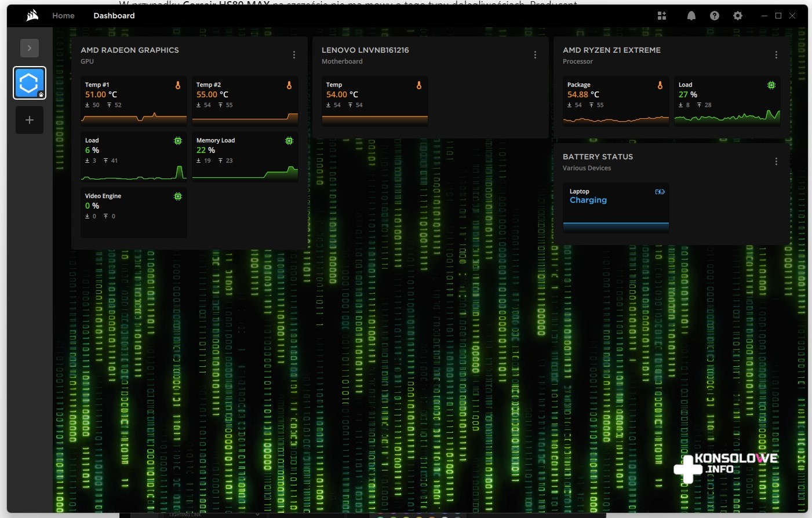Click the Corsair sails logo icon

(x=32, y=16)
